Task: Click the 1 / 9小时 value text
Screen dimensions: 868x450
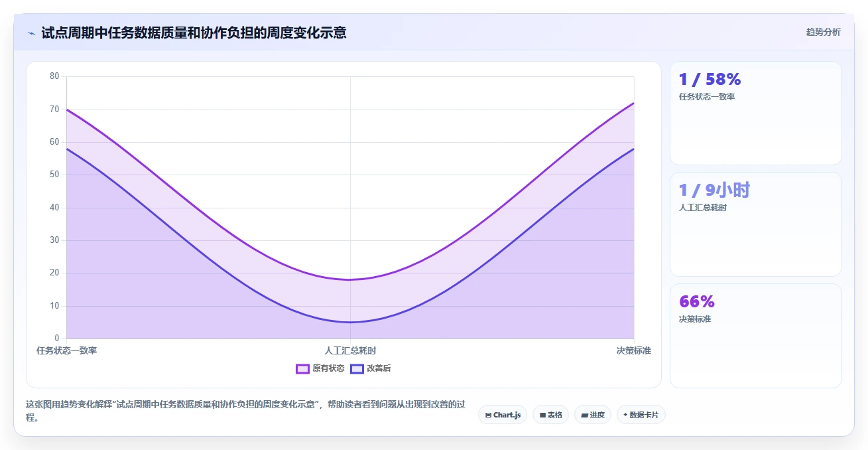Action: tap(714, 190)
